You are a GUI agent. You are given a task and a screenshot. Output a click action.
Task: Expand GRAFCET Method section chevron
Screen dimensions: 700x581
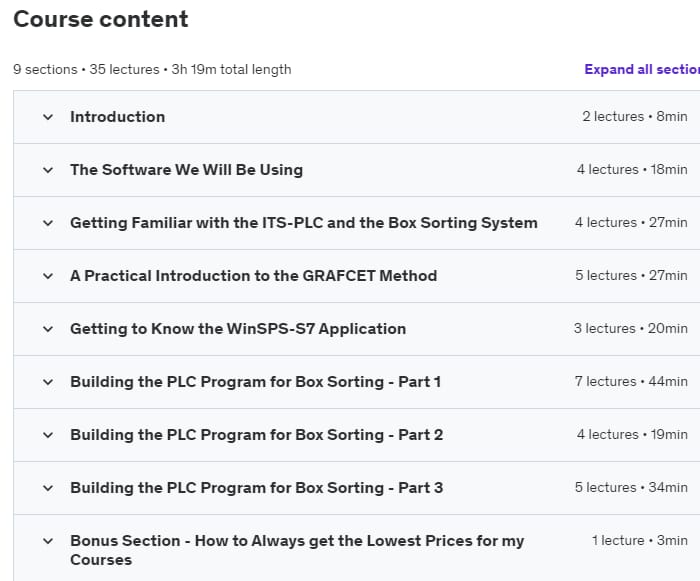pos(47,276)
